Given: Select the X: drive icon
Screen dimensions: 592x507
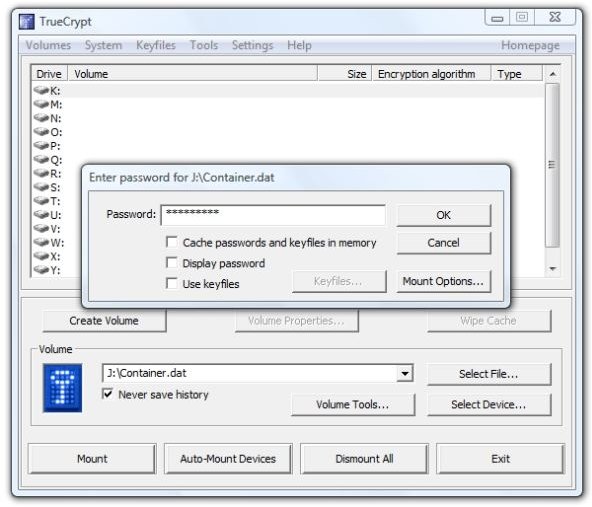Looking at the screenshot, I should (41, 256).
